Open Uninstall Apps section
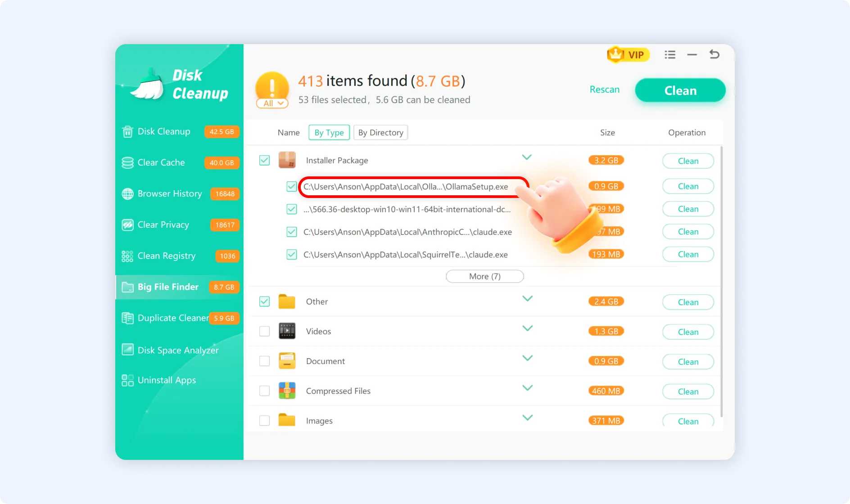The image size is (850, 504). click(167, 380)
